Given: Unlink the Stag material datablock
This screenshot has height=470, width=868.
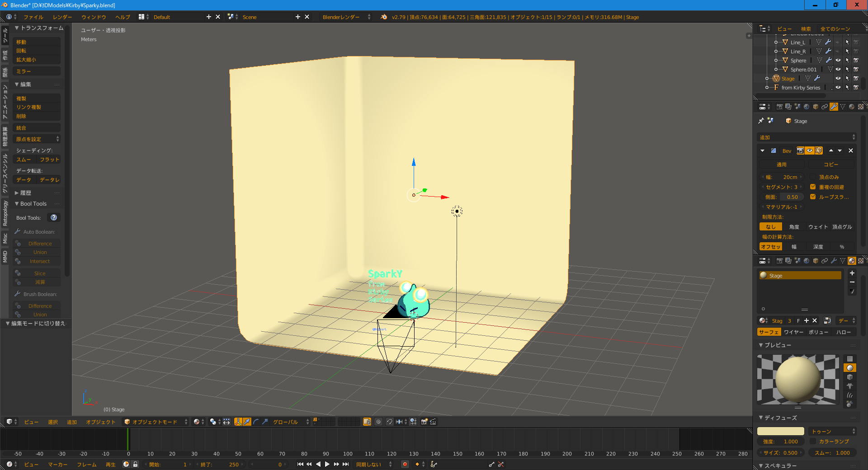Looking at the screenshot, I should 815,320.
